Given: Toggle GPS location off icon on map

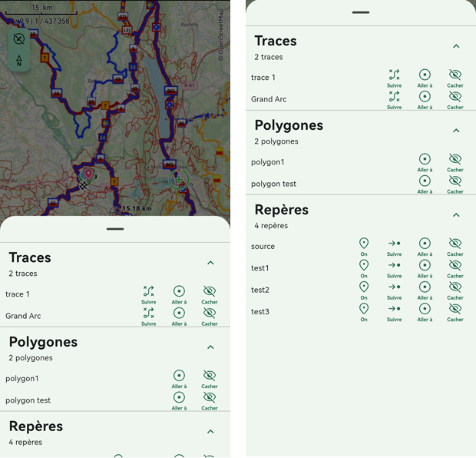Looking at the screenshot, I should click(19, 39).
